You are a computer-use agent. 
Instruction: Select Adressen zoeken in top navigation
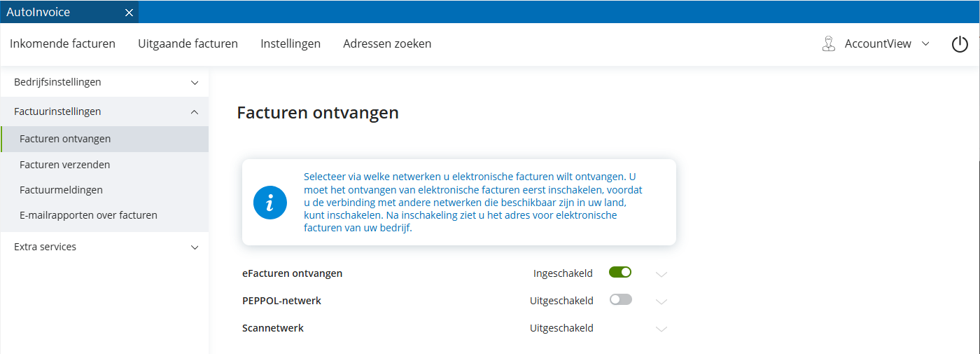[x=387, y=43]
